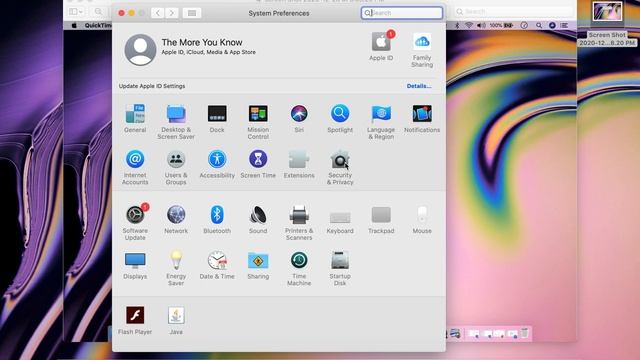Click the volume icon in menu bar
The width and height of the screenshot is (640, 360).
[481, 25]
